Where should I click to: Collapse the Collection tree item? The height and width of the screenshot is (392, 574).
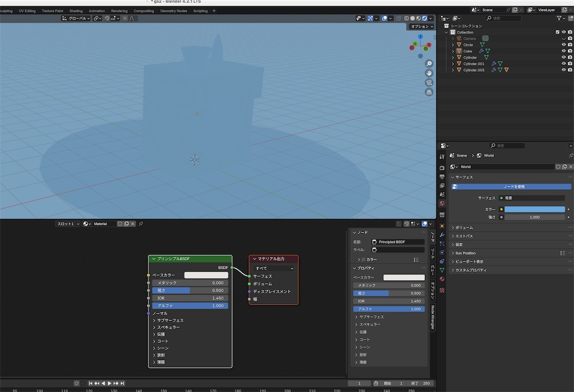coord(447,32)
